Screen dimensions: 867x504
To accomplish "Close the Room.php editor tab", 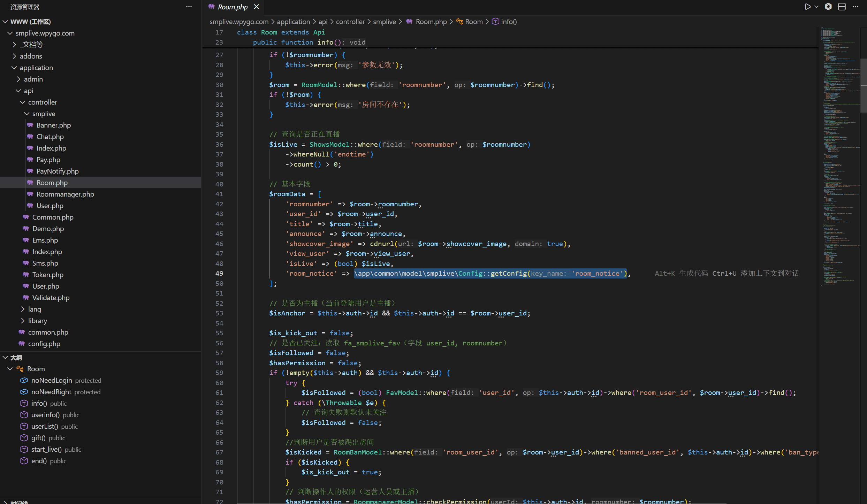I will 257,7.
